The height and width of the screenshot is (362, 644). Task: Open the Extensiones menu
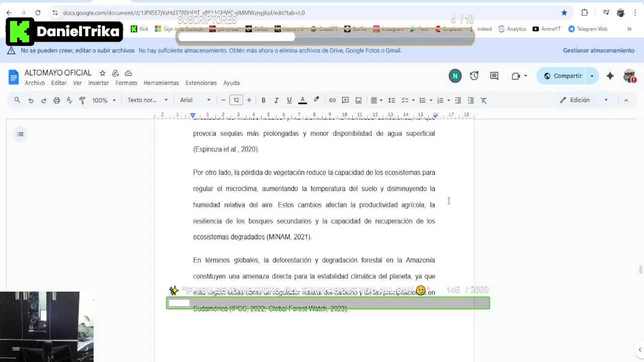point(201,83)
